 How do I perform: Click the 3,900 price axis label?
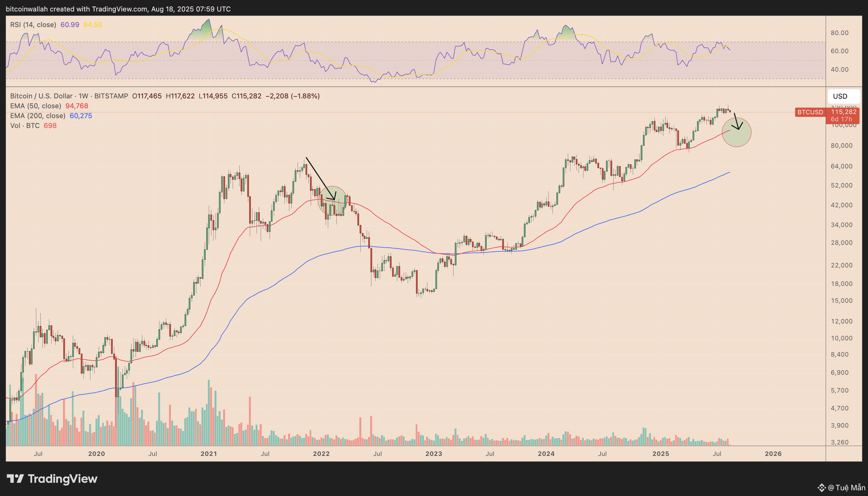[x=840, y=425]
